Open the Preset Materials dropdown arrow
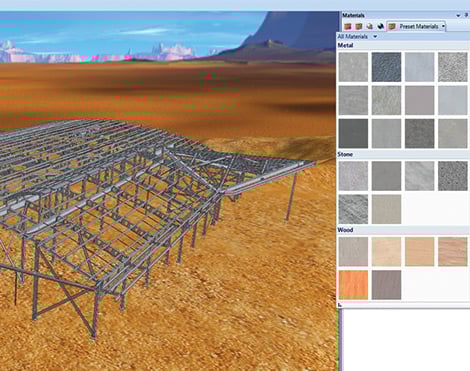 click(x=443, y=26)
